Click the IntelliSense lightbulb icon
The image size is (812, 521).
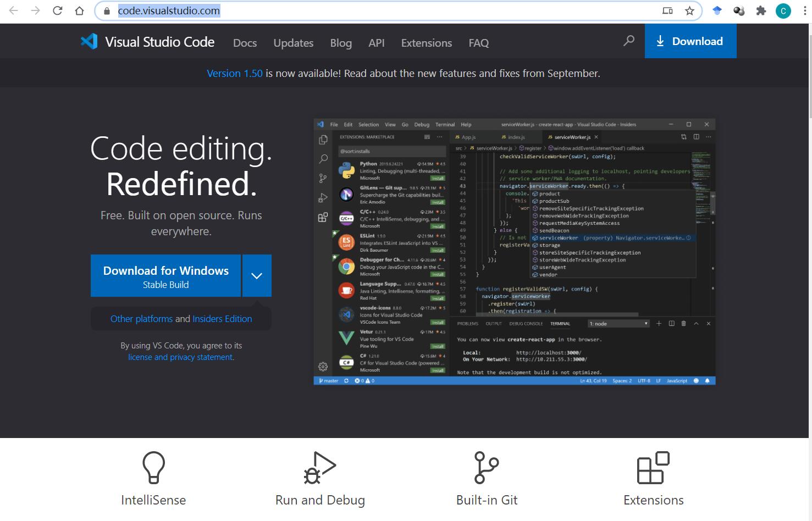pyautogui.click(x=153, y=468)
